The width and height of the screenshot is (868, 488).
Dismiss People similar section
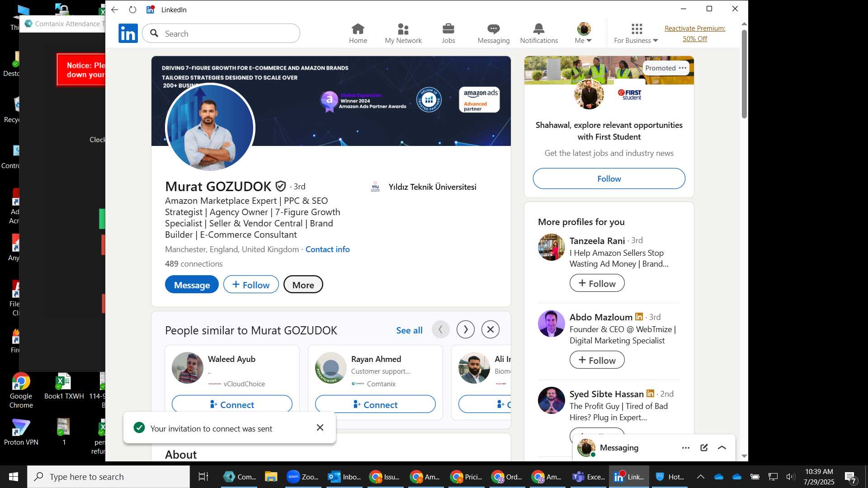(491, 330)
